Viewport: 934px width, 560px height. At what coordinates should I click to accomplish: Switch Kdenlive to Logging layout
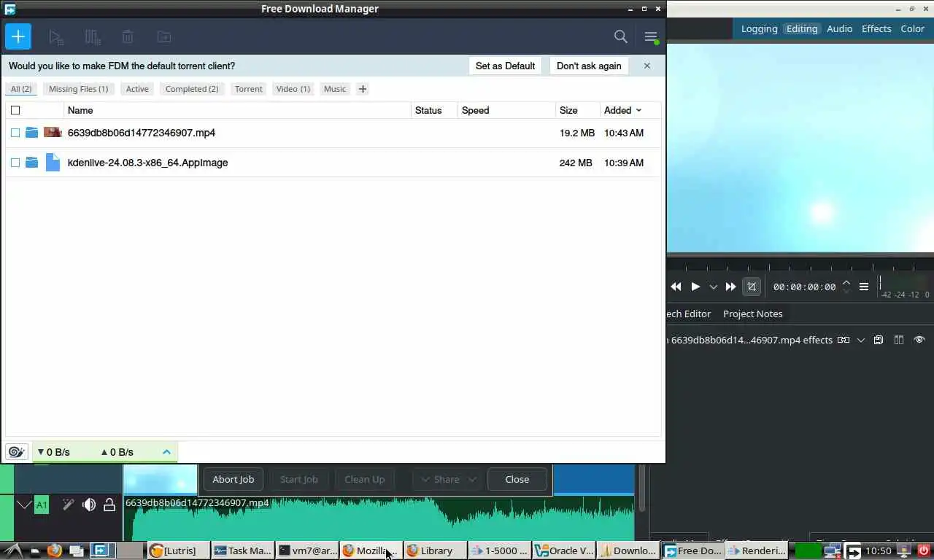pyautogui.click(x=760, y=28)
